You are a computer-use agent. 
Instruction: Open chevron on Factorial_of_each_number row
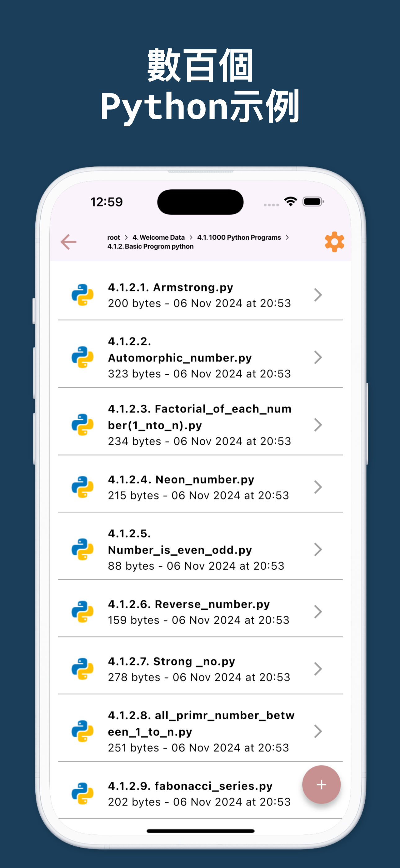point(318,425)
